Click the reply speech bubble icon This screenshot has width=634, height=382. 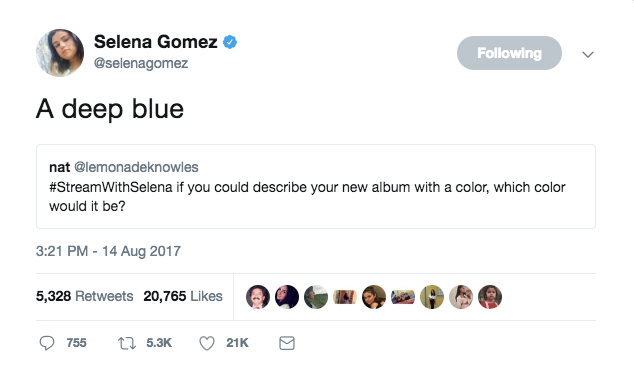47,343
